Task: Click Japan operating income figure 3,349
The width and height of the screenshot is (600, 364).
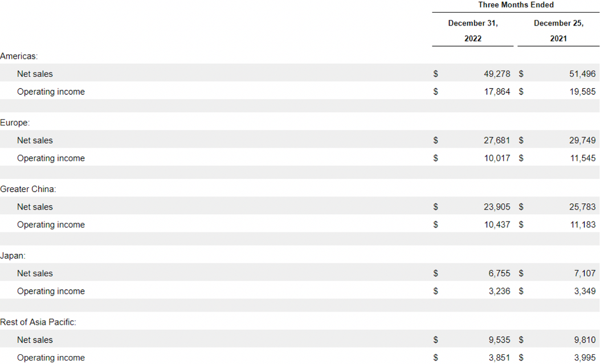Action: (x=585, y=292)
